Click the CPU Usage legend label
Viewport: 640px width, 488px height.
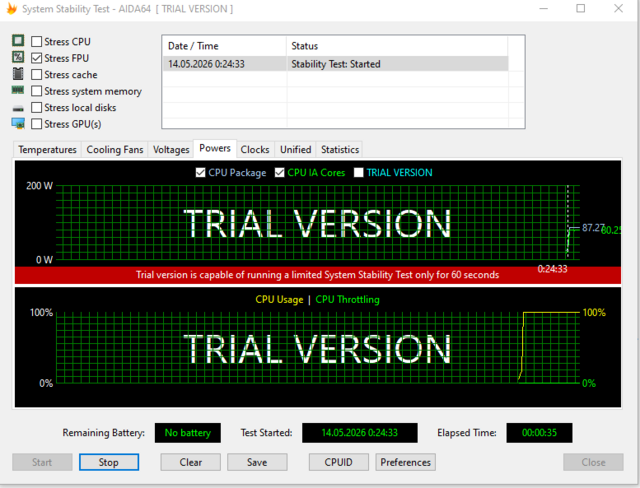280,299
